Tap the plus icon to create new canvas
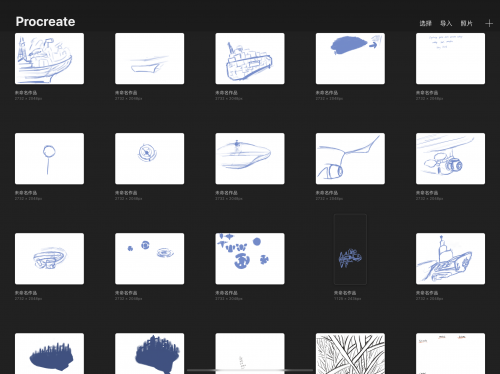Screen dimensions: 500x374 click(489, 23)
